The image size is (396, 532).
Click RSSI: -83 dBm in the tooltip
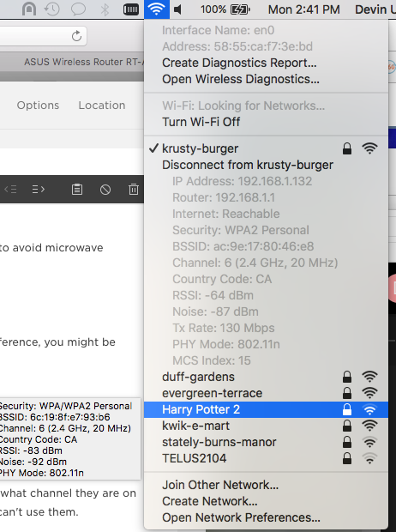[31, 450]
